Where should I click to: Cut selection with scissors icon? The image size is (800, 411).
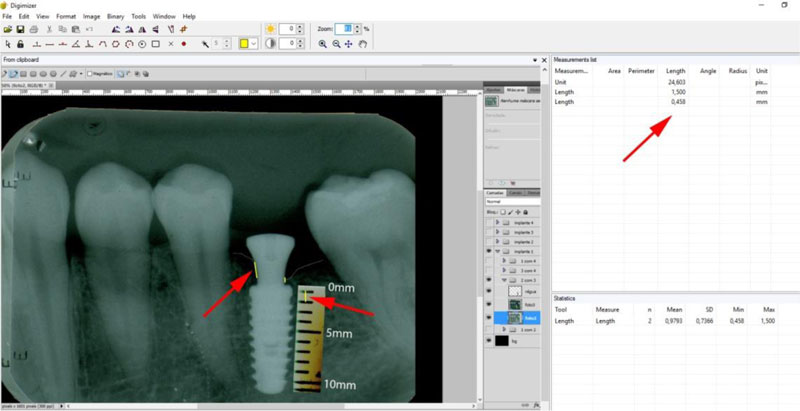pyautogui.click(x=49, y=29)
